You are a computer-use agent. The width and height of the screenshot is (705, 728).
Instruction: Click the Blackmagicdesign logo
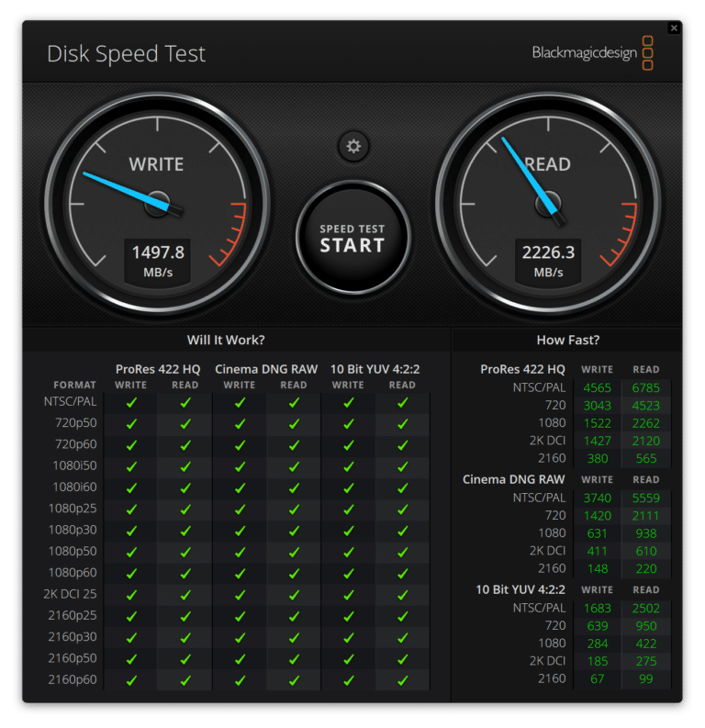coord(593,53)
